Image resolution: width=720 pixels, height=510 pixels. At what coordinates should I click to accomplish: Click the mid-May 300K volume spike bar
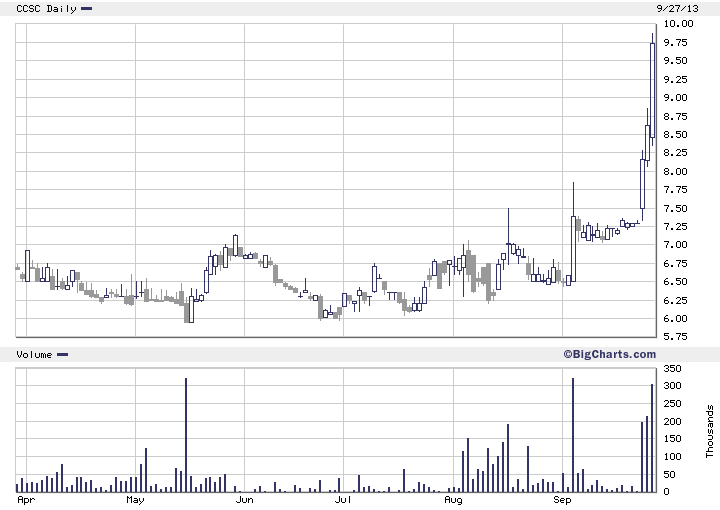click(x=186, y=435)
